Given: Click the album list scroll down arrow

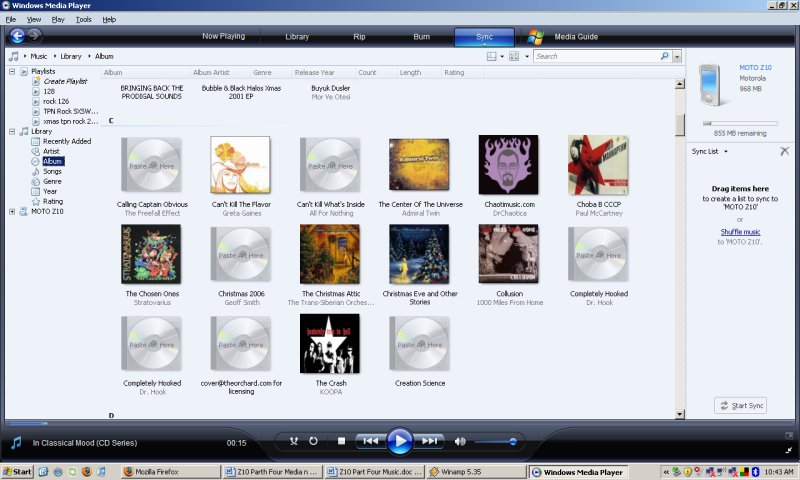Looking at the screenshot, I should point(680,414).
